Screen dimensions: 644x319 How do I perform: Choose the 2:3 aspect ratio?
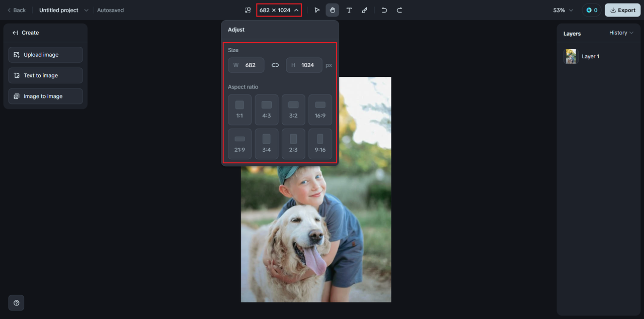293,144
